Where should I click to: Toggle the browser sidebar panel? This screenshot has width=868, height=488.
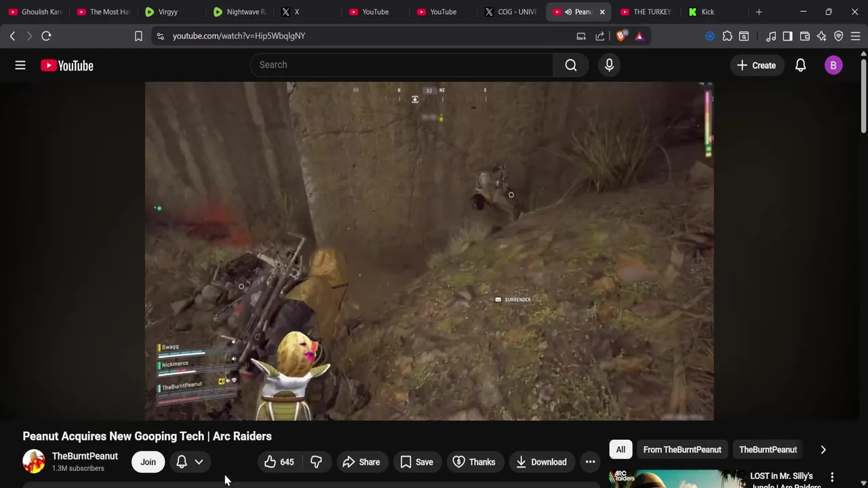(x=787, y=36)
